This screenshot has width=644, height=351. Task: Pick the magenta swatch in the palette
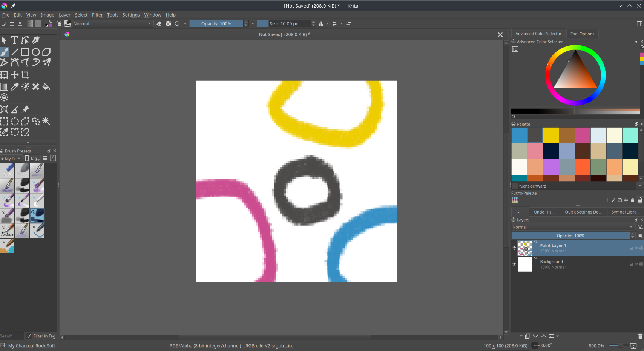coord(583,135)
